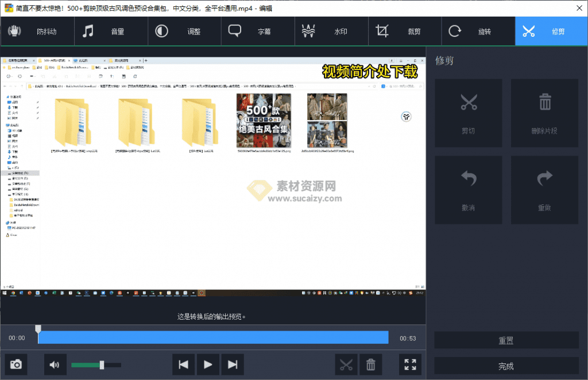Switch to the 音量 volume tab
The width and height of the screenshot is (588, 380).
click(111, 32)
